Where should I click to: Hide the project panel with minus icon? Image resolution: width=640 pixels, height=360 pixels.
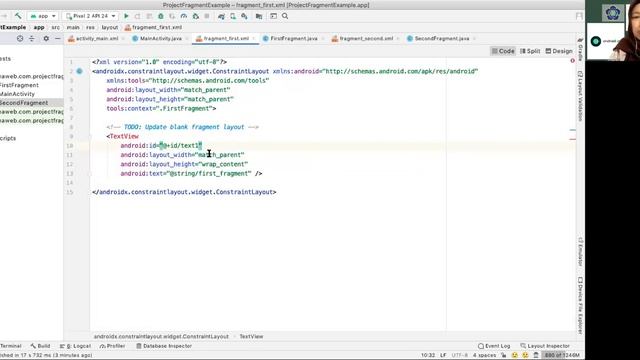(58, 38)
